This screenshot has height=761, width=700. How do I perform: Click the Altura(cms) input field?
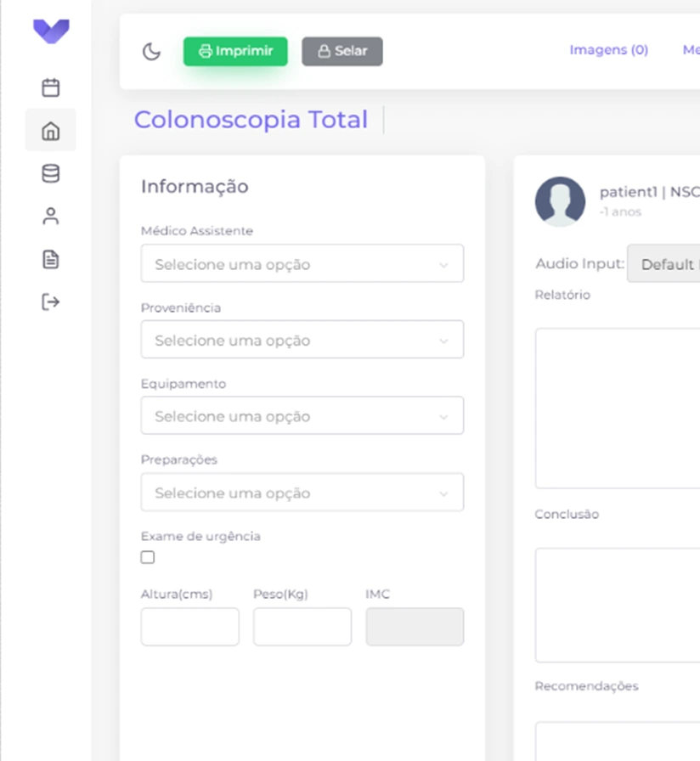[189, 626]
